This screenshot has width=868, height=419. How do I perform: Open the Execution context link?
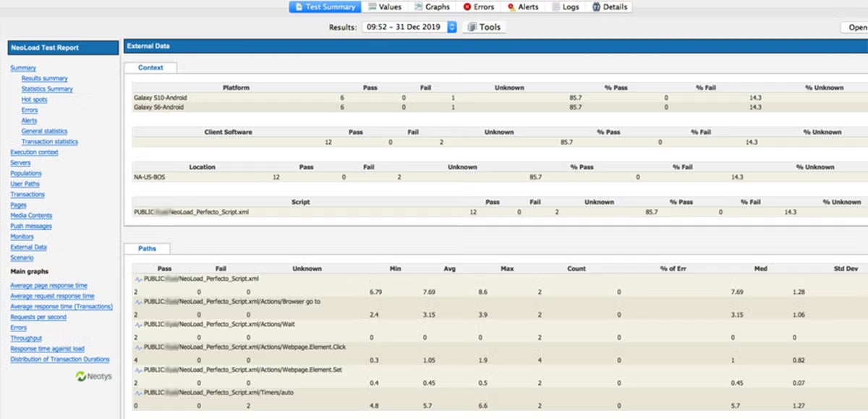[34, 152]
